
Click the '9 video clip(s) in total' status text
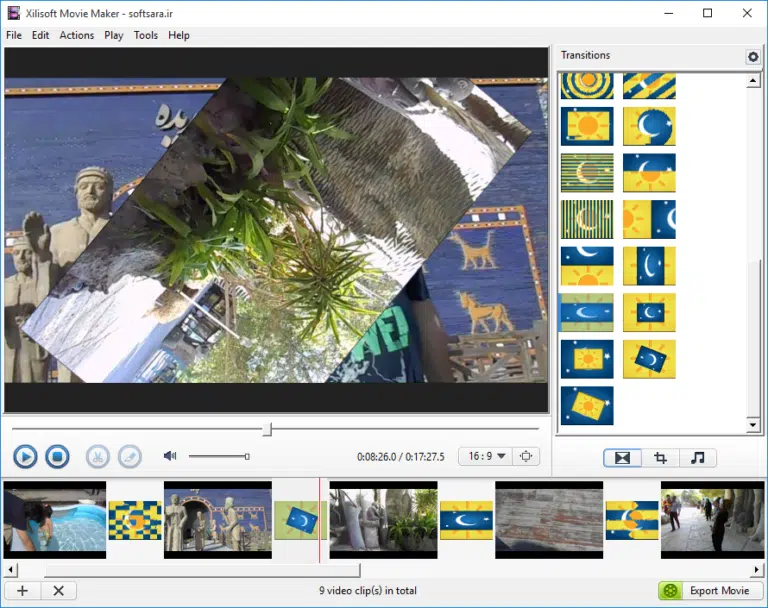click(368, 590)
